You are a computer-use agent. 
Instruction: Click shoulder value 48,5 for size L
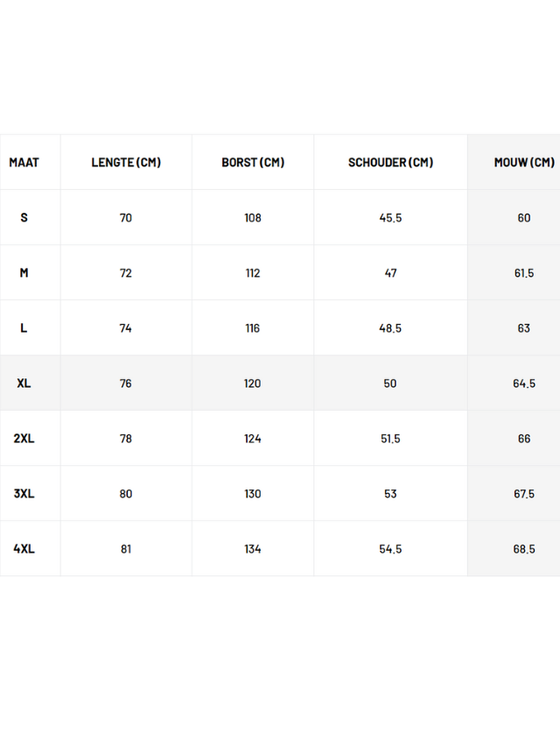(390, 328)
